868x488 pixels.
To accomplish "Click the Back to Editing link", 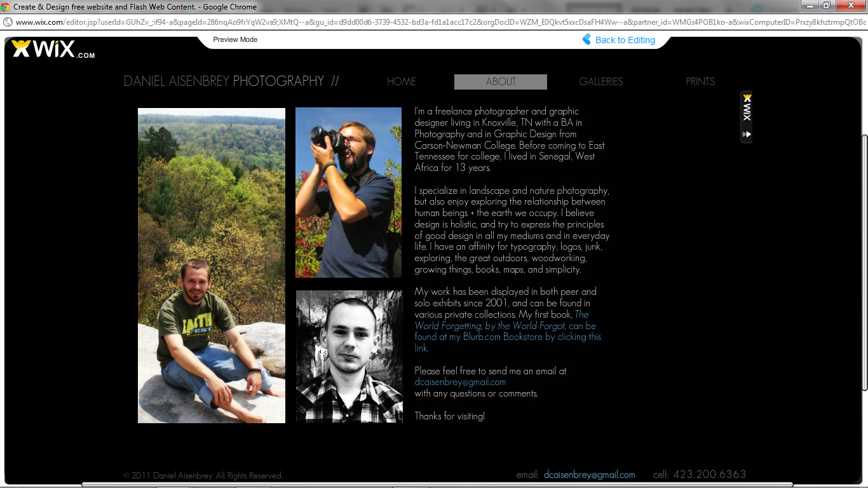I will (625, 40).
